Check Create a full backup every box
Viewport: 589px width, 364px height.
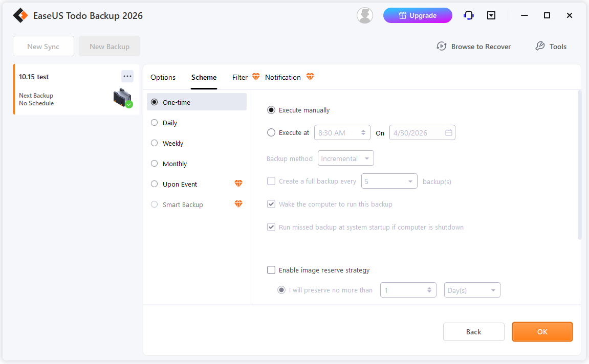[x=271, y=181]
